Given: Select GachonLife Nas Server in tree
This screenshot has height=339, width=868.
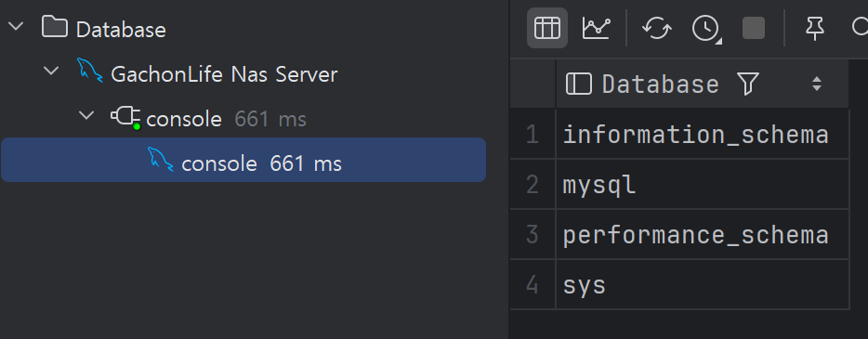Looking at the screenshot, I should click(224, 74).
